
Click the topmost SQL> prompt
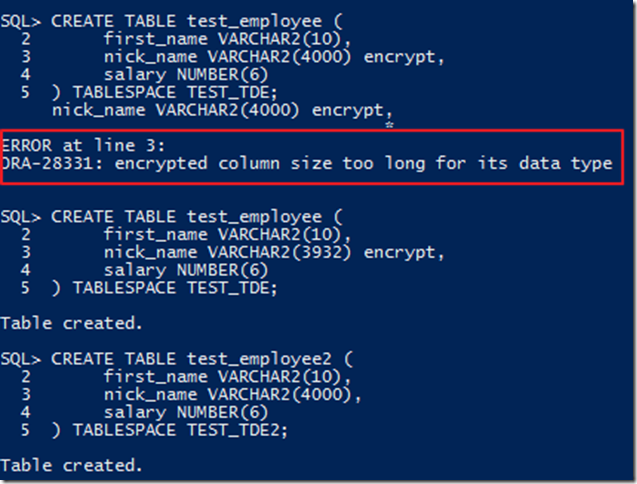[x=22, y=20]
